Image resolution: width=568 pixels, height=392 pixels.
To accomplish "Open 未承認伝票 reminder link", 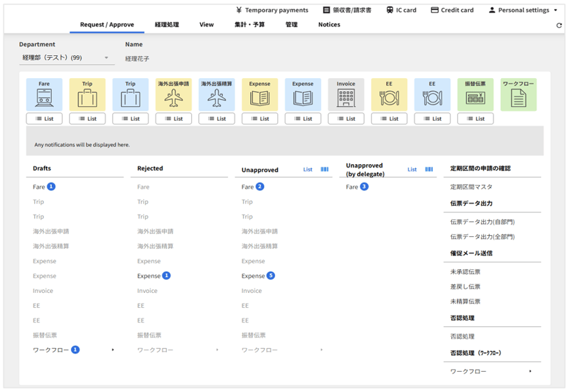I will (465, 272).
